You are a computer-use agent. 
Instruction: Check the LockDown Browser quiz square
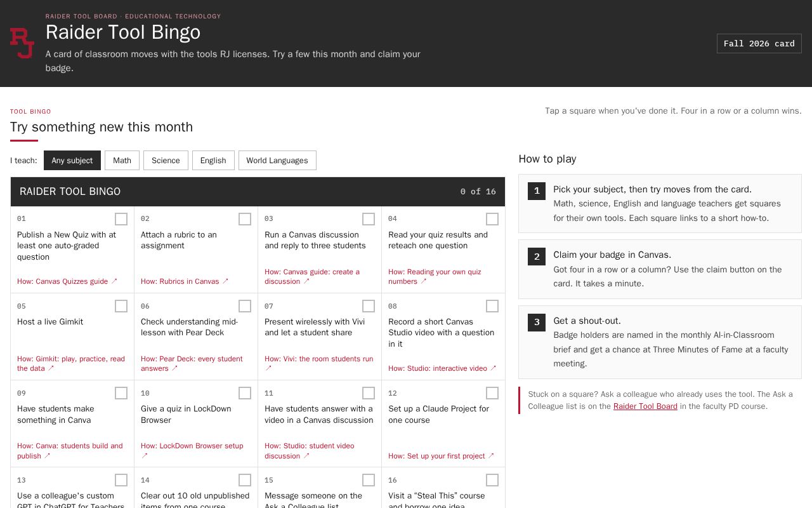245,393
